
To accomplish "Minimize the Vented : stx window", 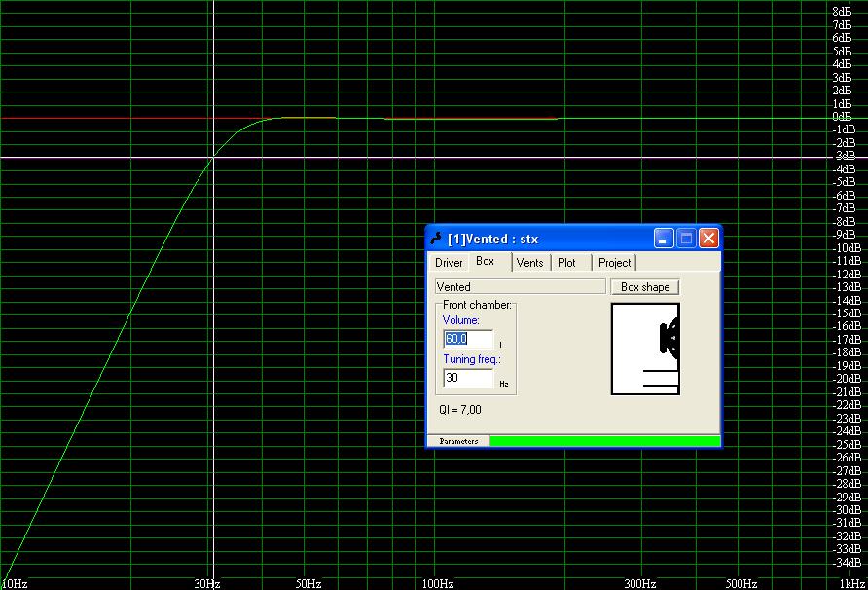I will 664,239.
